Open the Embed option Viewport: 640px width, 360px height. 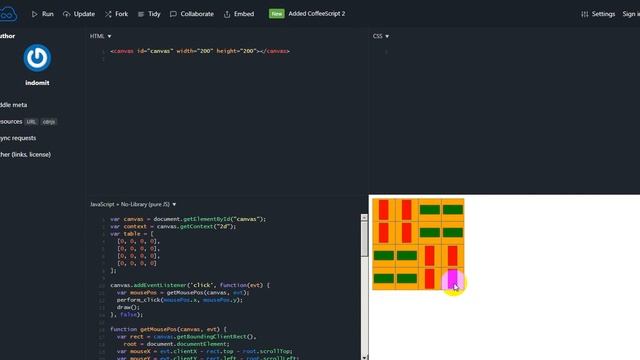[239, 14]
